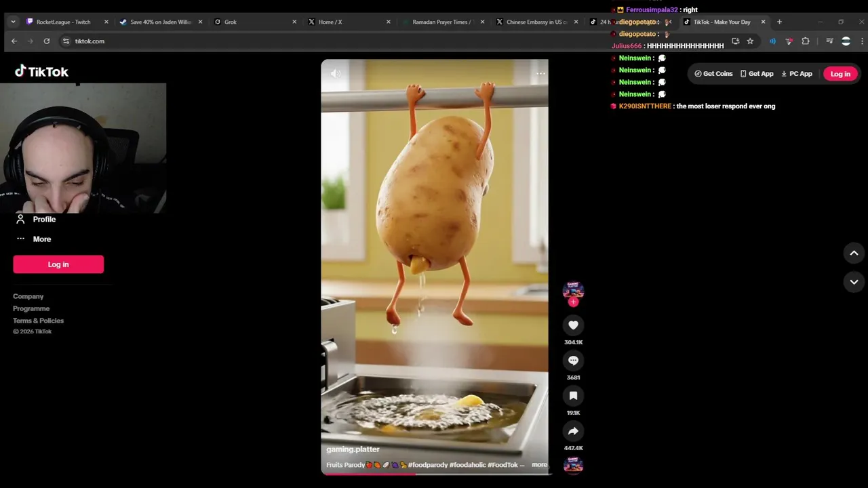Click the browser back arrow
This screenshot has width=868, height=488.
pyautogui.click(x=14, y=41)
